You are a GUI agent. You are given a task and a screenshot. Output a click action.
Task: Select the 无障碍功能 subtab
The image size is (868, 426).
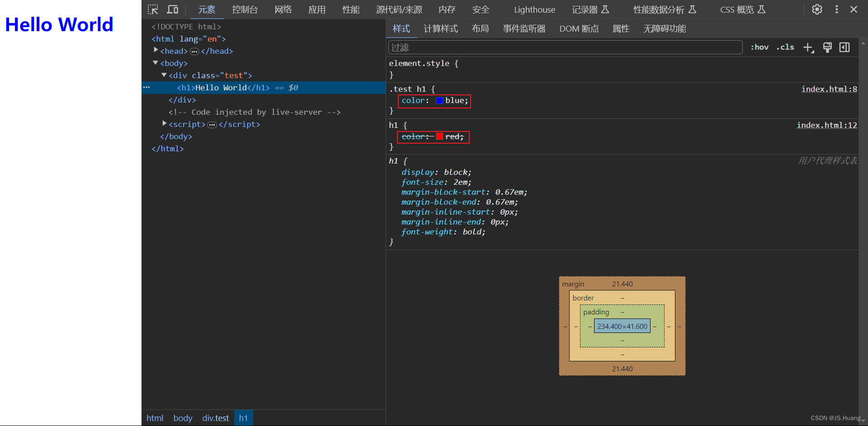point(665,28)
